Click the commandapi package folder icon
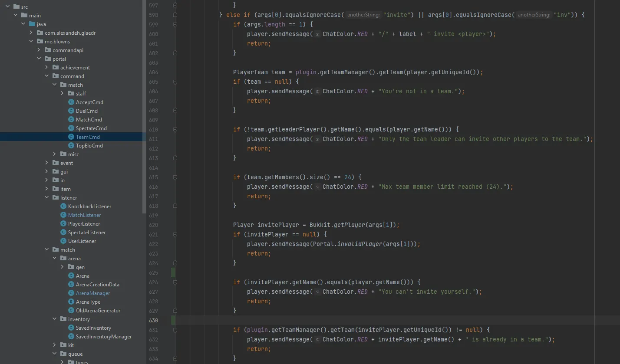Viewport: 620px width, 364px height. coord(48,50)
